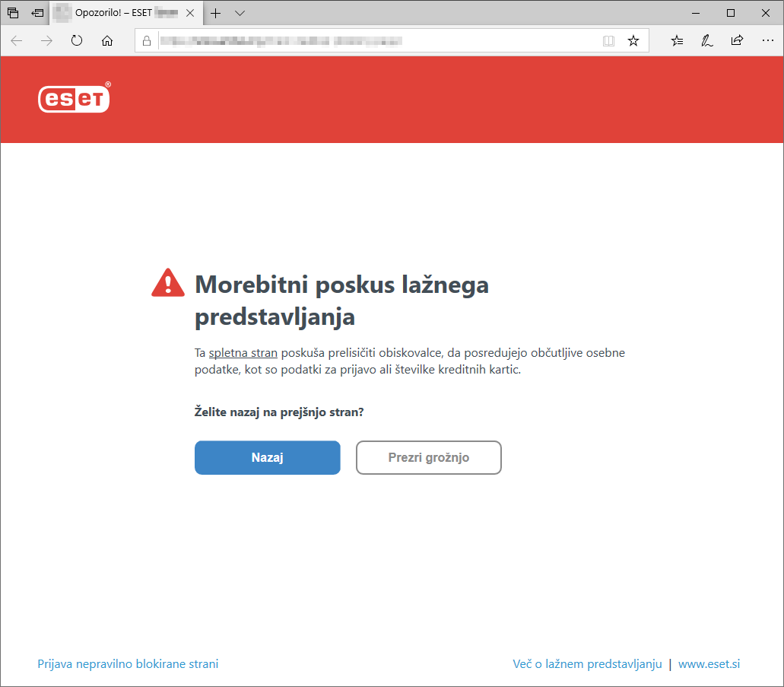This screenshot has width=784, height=687.
Task: Click the ESET logo in the red banner
Action: coord(74,98)
